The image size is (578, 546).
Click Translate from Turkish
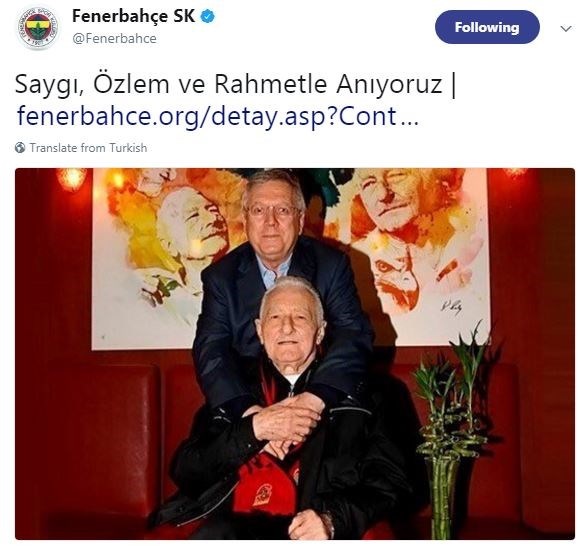88,148
